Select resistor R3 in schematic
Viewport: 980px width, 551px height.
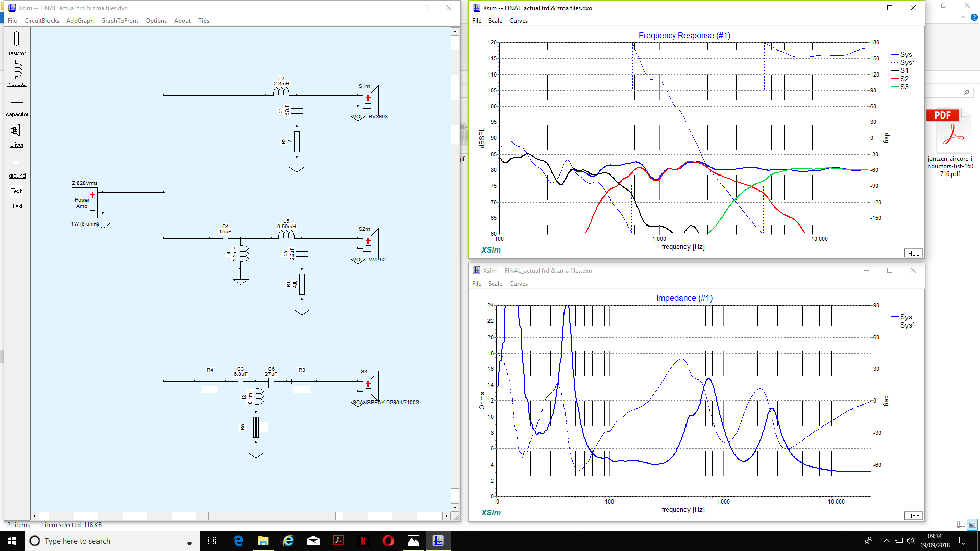tap(302, 381)
